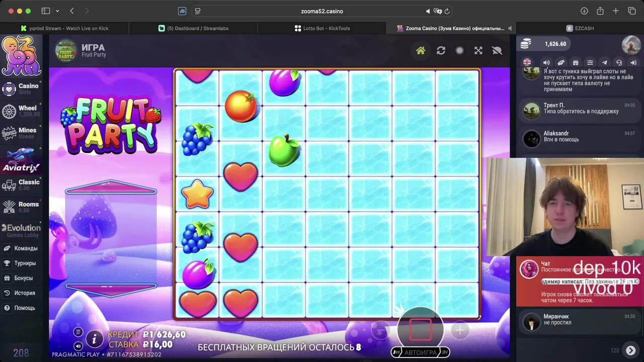The width and height of the screenshot is (644, 362).
Task: Open the handshake referral icon
Action: [x=561, y=62]
